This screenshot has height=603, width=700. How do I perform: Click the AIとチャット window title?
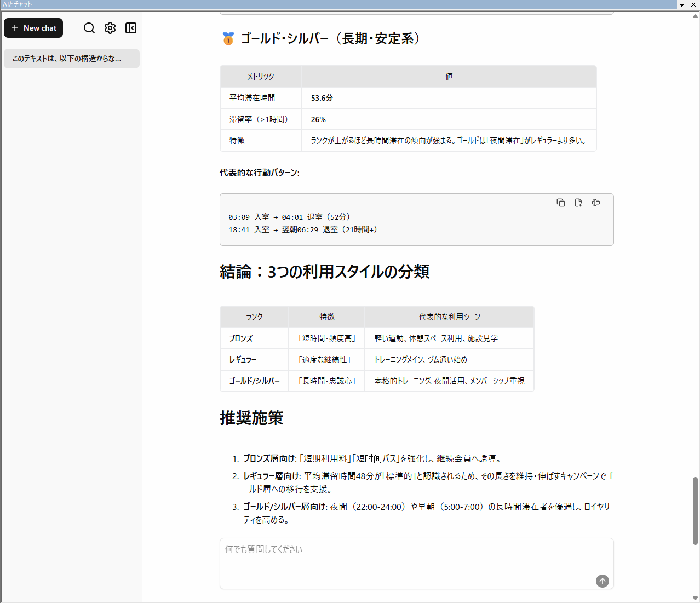coord(18,4)
